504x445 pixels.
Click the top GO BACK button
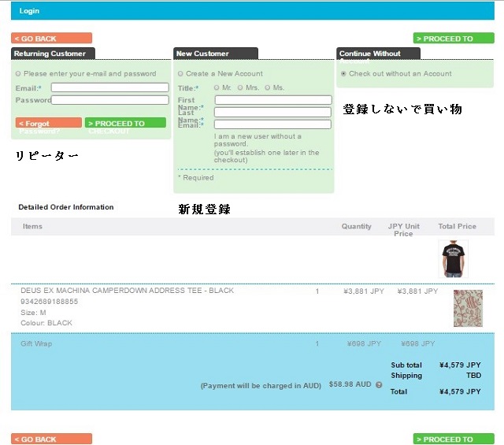[51, 38]
